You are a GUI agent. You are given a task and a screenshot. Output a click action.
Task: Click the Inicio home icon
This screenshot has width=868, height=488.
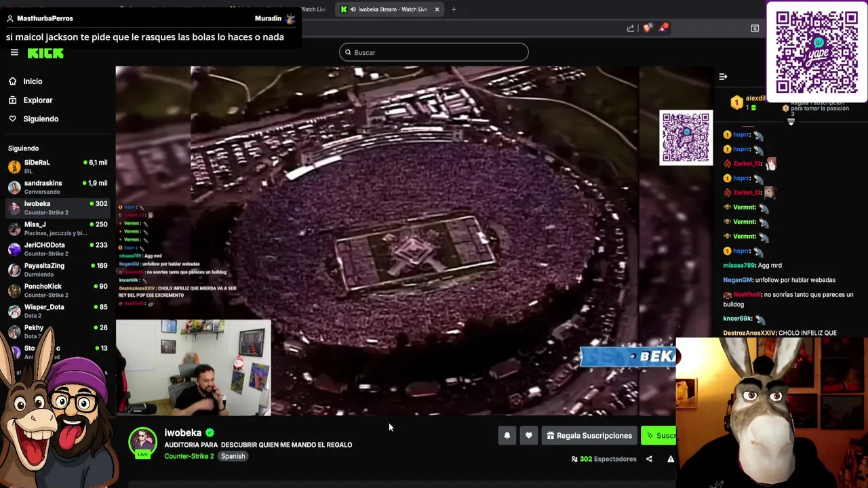12,81
